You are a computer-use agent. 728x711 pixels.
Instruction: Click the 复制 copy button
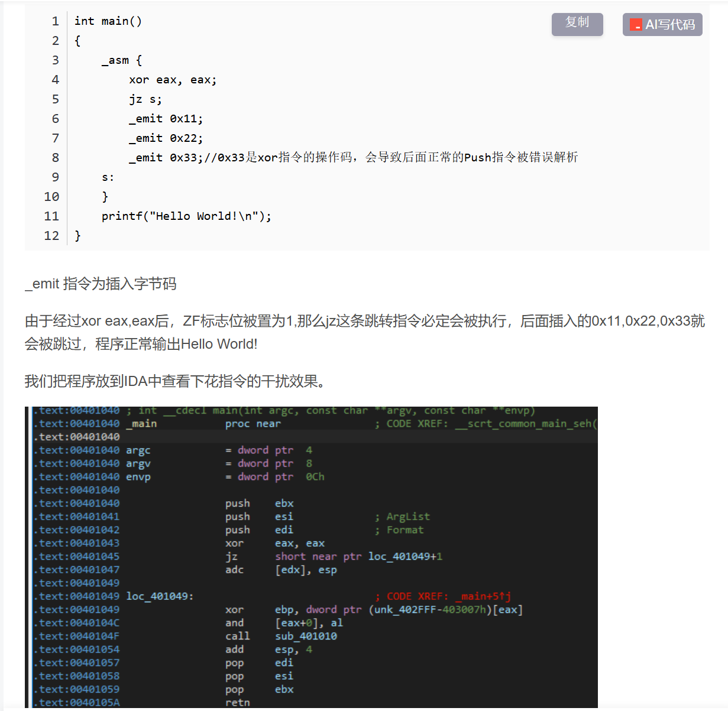[x=577, y=24]
